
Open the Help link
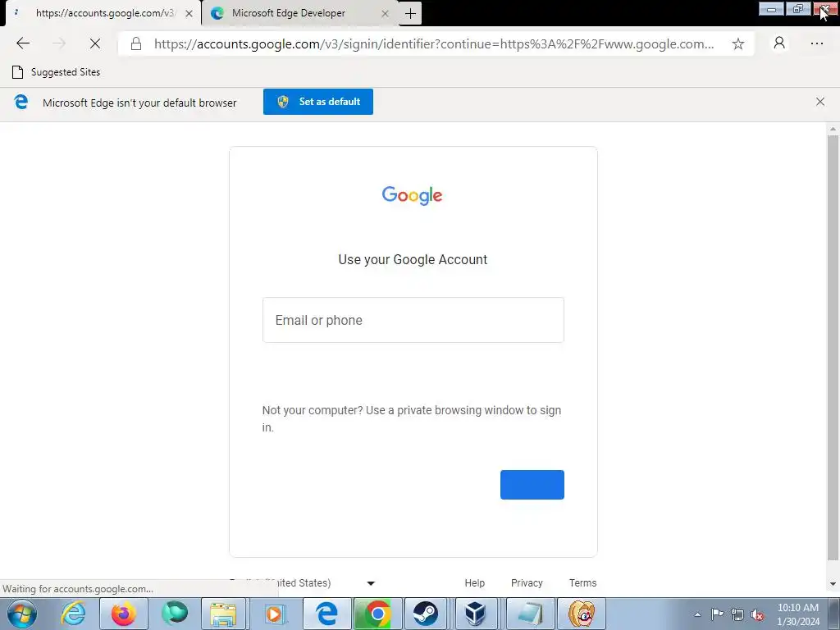coord(475,583)
